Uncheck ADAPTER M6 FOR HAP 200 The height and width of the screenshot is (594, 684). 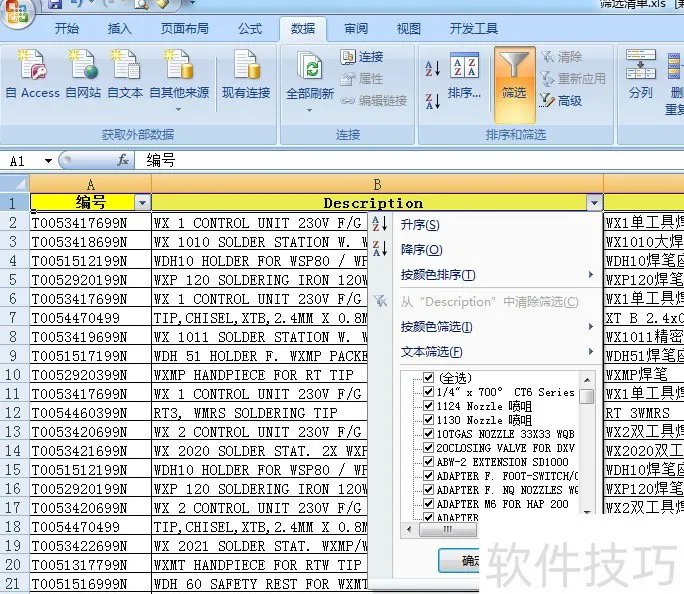[428, 504]
